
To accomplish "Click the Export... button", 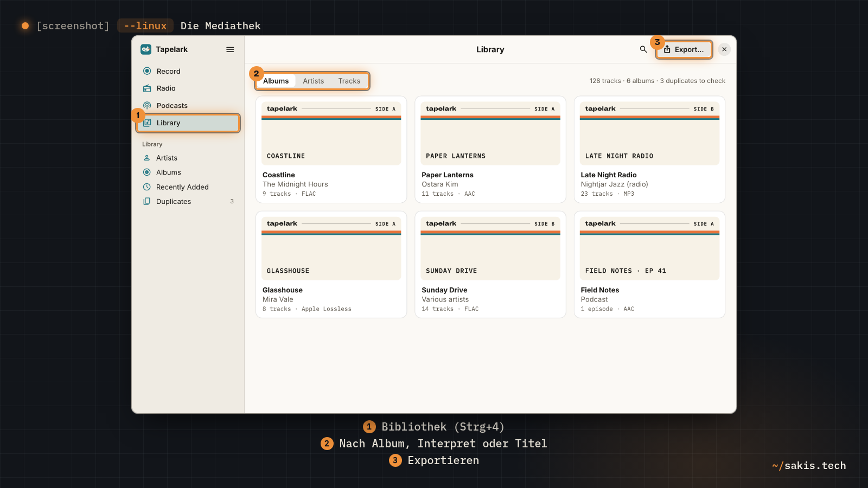I will coord(684,49).
